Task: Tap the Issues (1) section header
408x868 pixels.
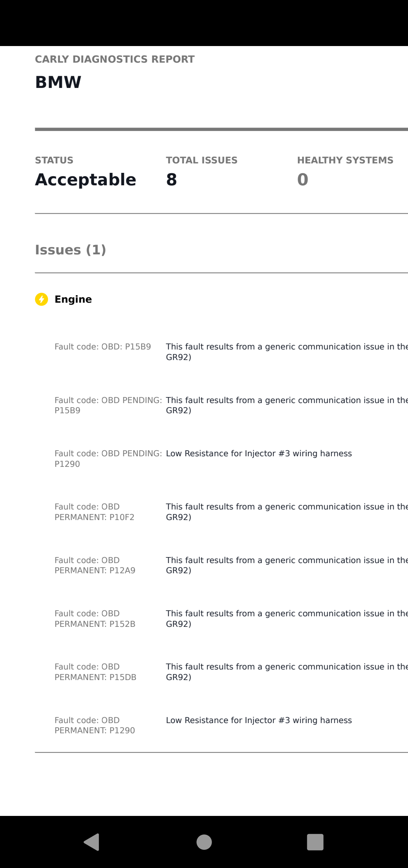Action: [71, 250]
